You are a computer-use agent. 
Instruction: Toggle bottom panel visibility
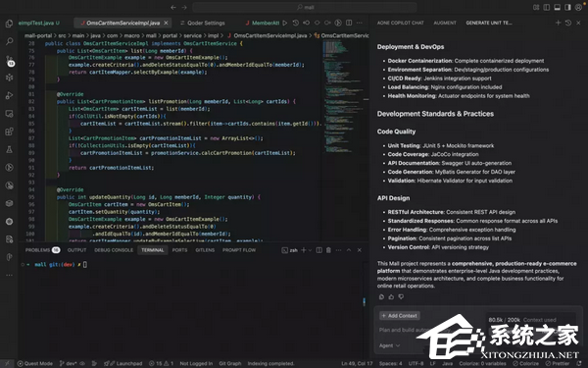click(558, 7)
